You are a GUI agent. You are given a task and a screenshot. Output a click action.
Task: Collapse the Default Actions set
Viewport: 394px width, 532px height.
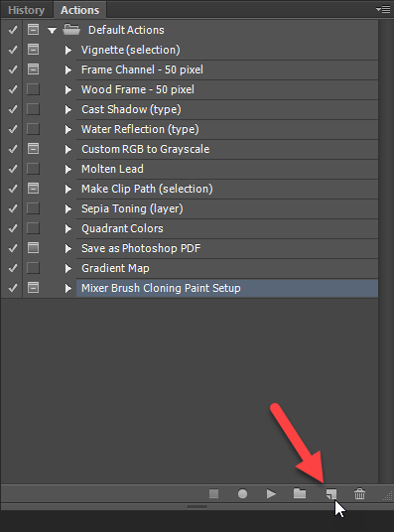click(52, 30)
